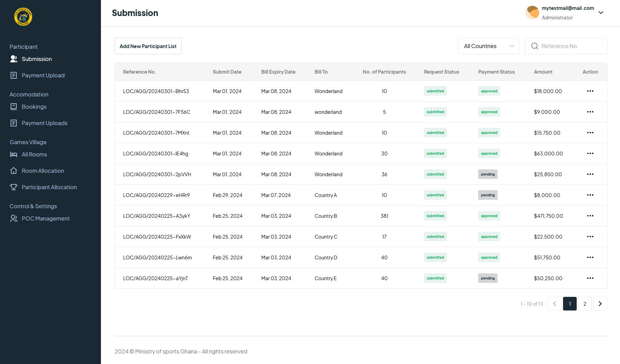
Task: Click the amount $63,000.00
Action: click(548, 153)
